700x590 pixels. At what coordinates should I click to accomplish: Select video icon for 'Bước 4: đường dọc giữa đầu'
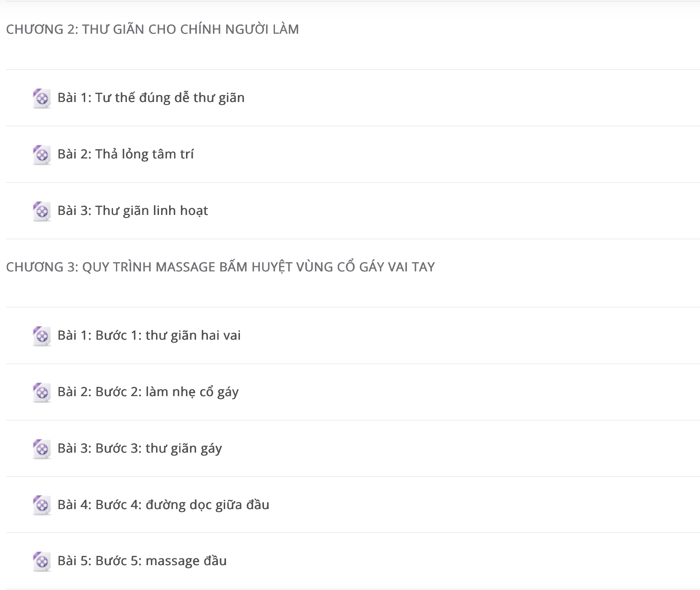coord(42,505)
